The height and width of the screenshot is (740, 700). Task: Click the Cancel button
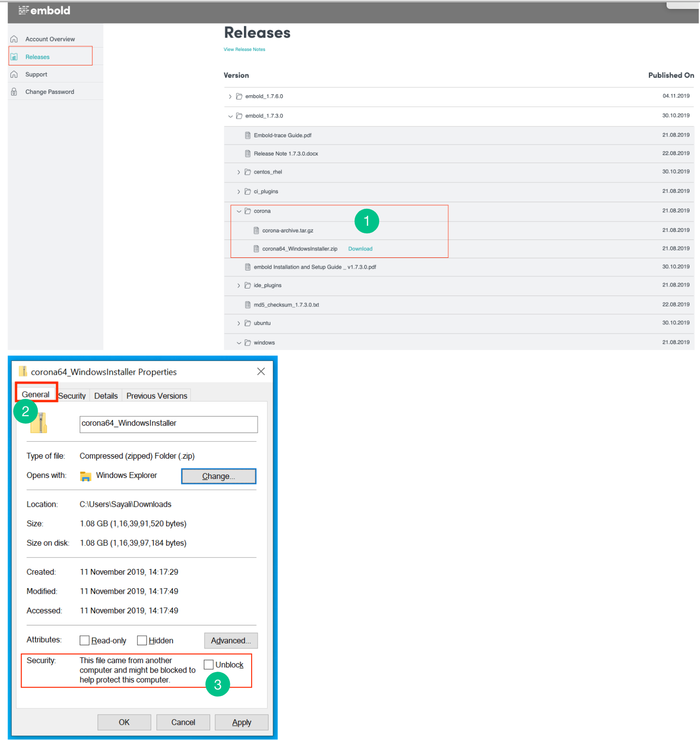(x=183, y=722)
